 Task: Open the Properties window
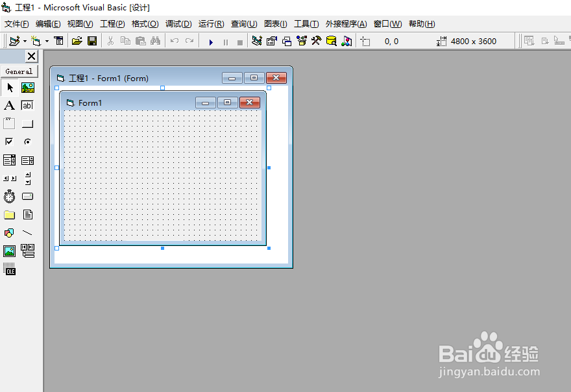[272, 41]
